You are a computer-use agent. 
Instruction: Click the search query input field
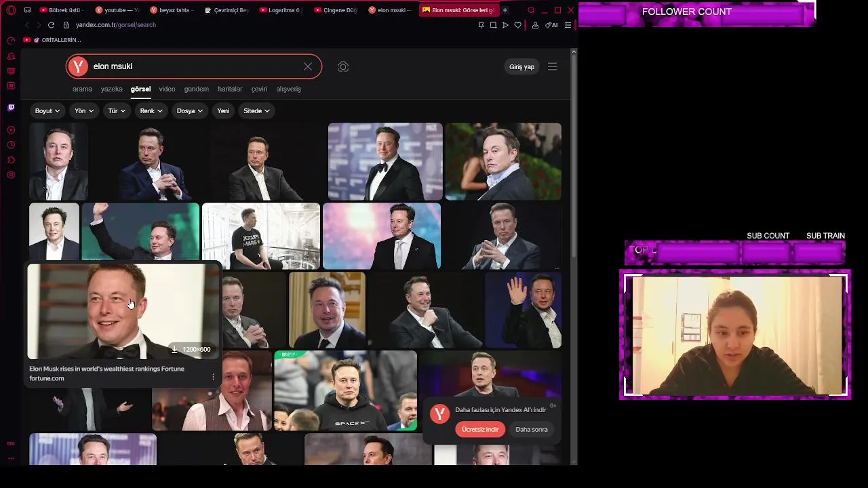tap(195, 66)
